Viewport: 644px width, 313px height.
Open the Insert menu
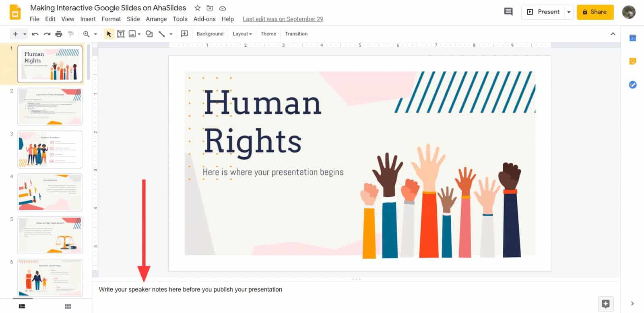tap(88, 19)
